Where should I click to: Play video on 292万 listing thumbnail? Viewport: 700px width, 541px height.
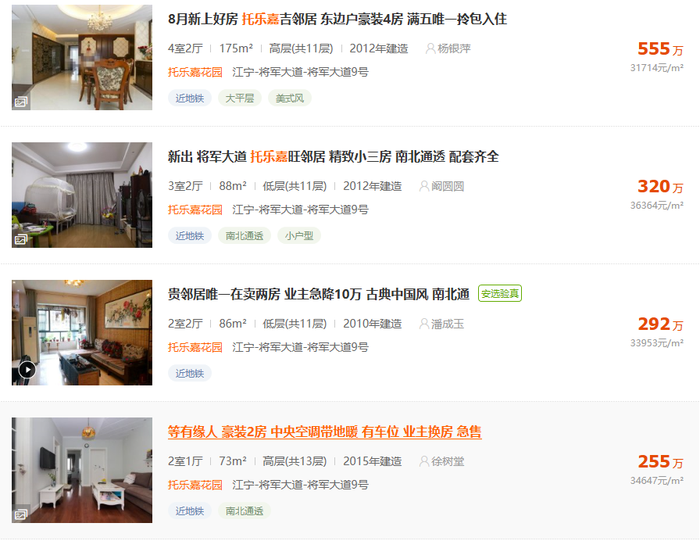[27, 370]
